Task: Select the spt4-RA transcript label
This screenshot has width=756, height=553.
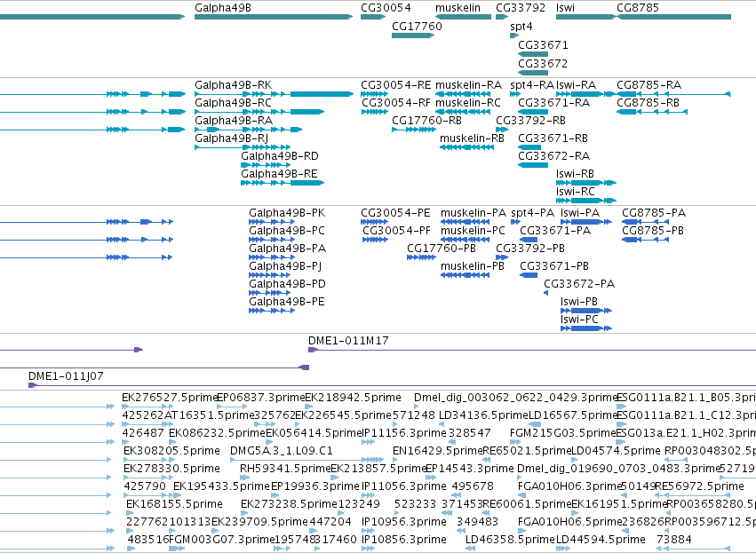Action: 532,85
